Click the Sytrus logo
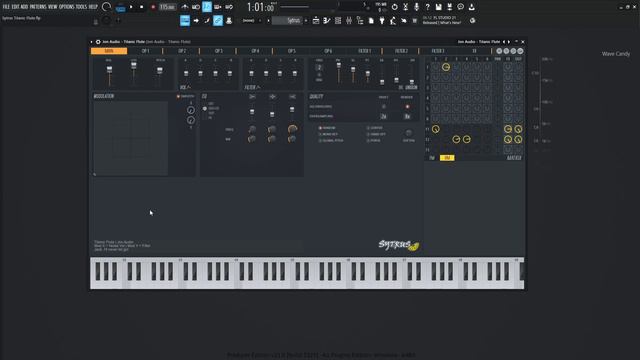640x360 pixels. click(399, 245)
